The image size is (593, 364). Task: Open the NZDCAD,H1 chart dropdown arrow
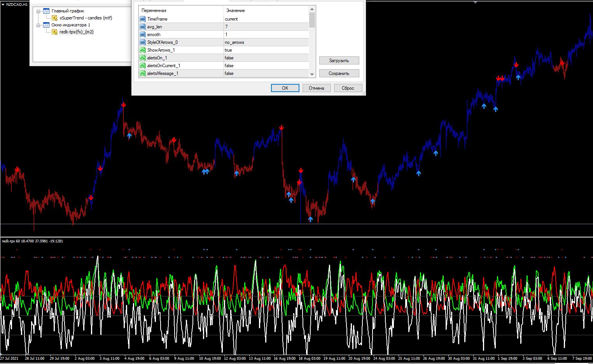point(3,4)
